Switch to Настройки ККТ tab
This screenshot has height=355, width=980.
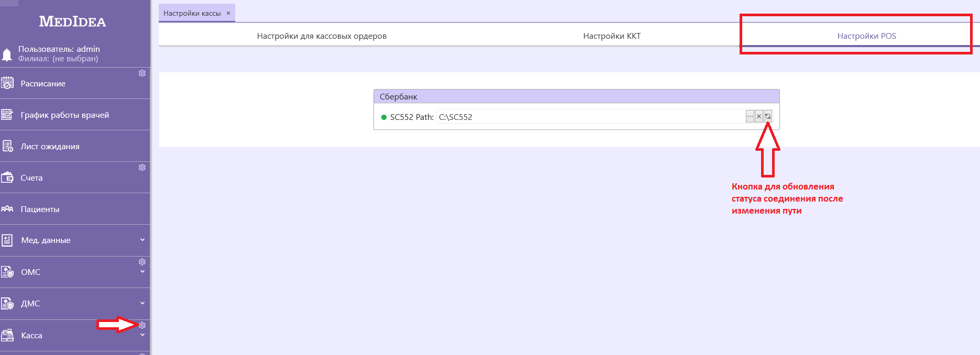pyautogui.click(x=612, y=36)
